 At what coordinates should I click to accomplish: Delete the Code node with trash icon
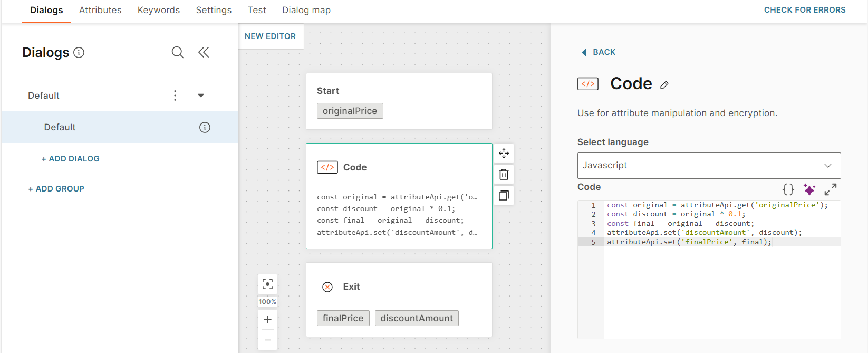click(x=504, y=175)
